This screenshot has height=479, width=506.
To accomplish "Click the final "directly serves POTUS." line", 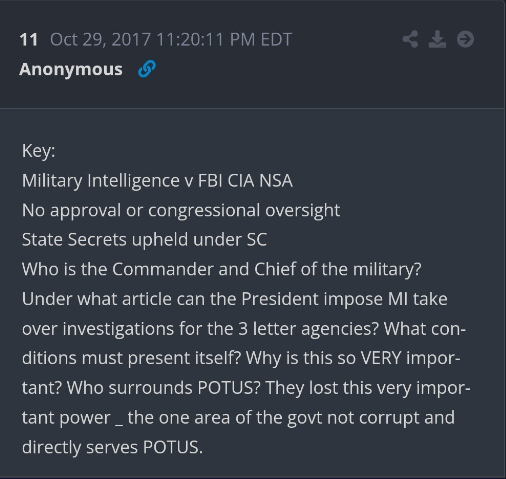I will (x=112, y=447).
